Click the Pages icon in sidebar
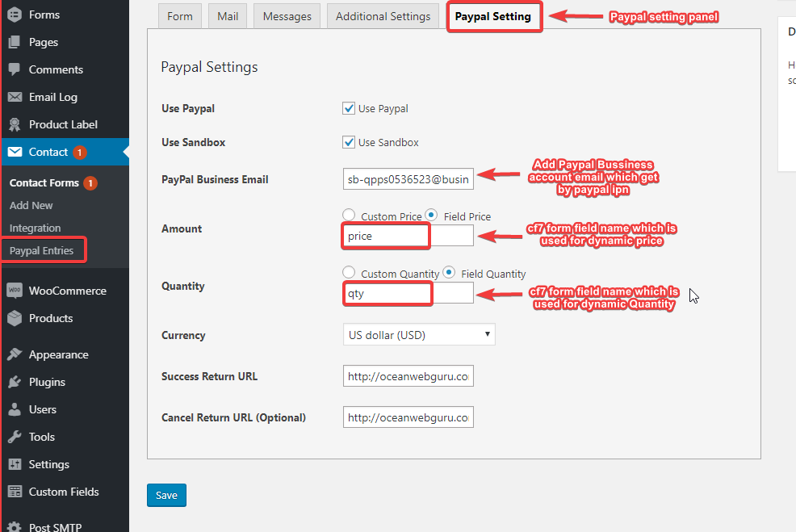 (15, 42)
